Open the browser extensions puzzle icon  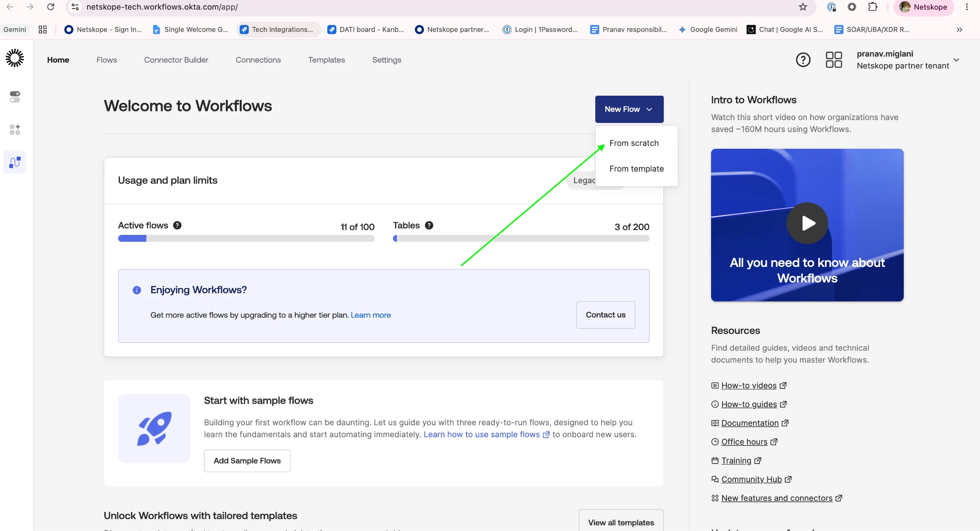[x=873, y=7]
